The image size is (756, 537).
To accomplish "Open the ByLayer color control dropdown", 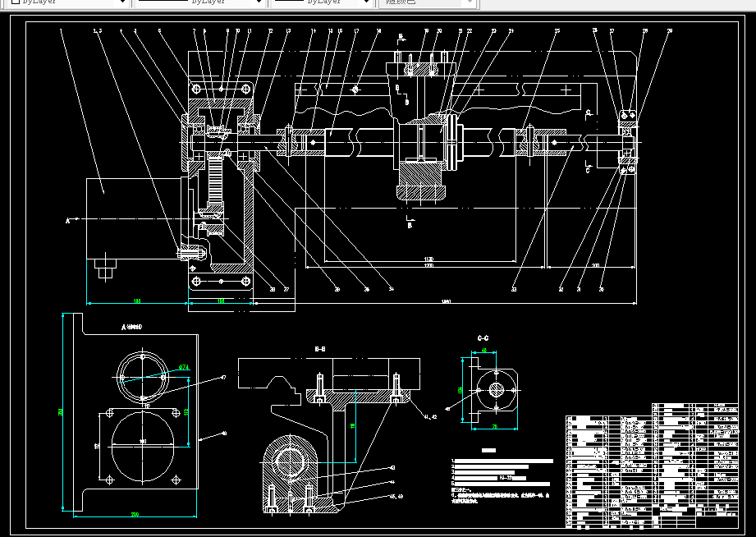I will point(70,2).
